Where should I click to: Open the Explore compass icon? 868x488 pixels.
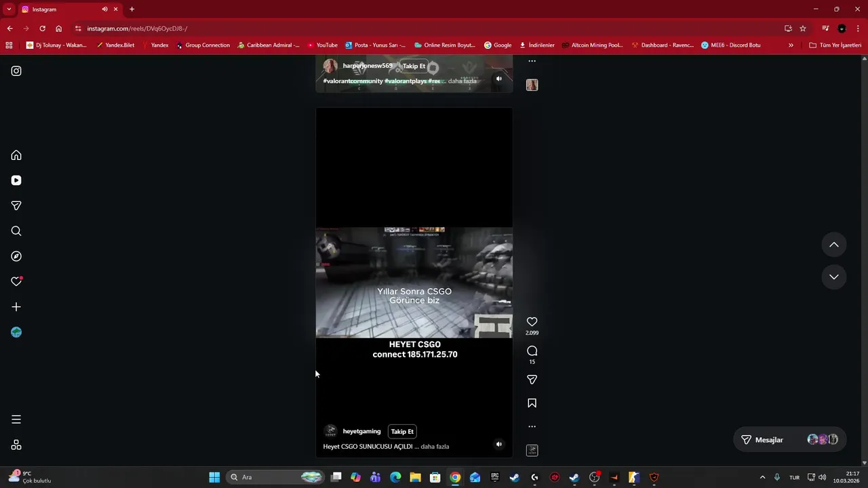(x=16, y=256)
